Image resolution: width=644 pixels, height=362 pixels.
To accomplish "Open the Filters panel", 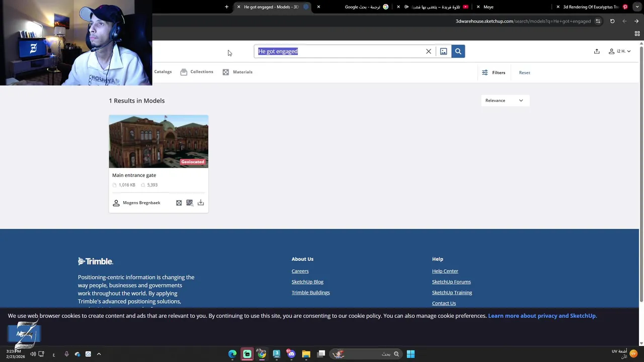I will (x=494, y=72).
